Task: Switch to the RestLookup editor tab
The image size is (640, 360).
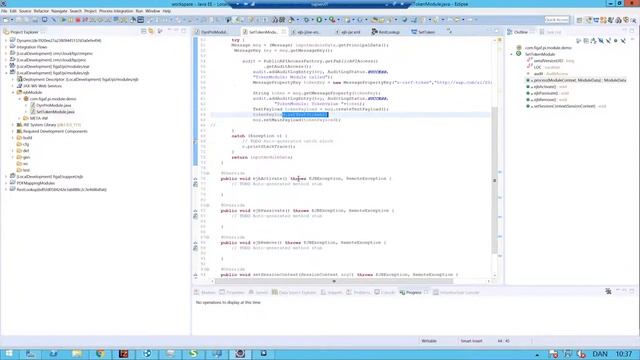Action: click(386, 32)
